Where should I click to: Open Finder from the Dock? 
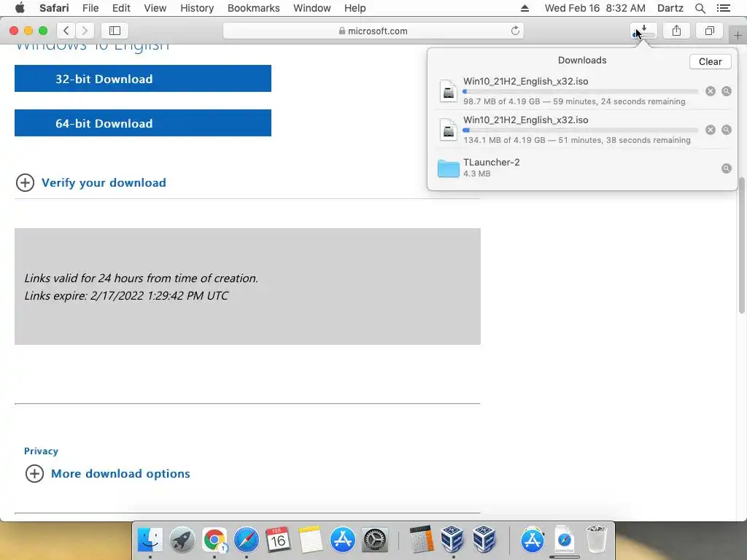[150, 540]
